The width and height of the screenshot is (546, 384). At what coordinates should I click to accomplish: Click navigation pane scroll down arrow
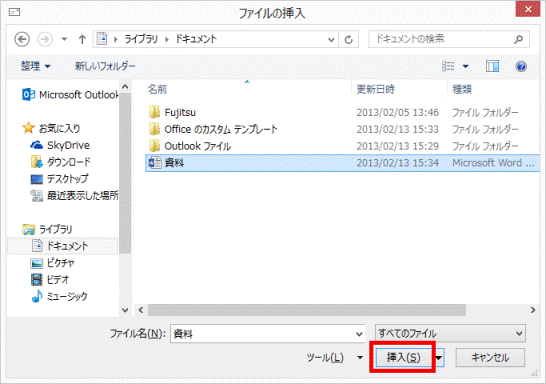tap(125, 310)
